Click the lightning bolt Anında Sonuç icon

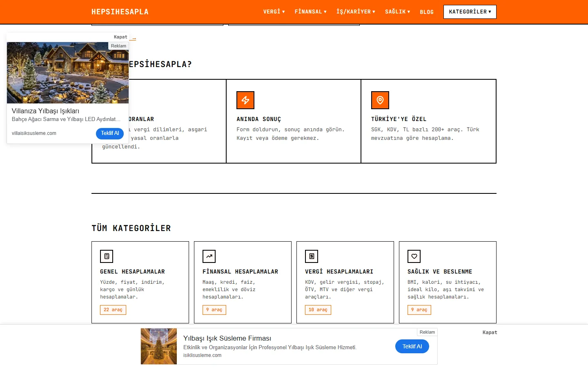pyautogui.click(x=245, y=100)
